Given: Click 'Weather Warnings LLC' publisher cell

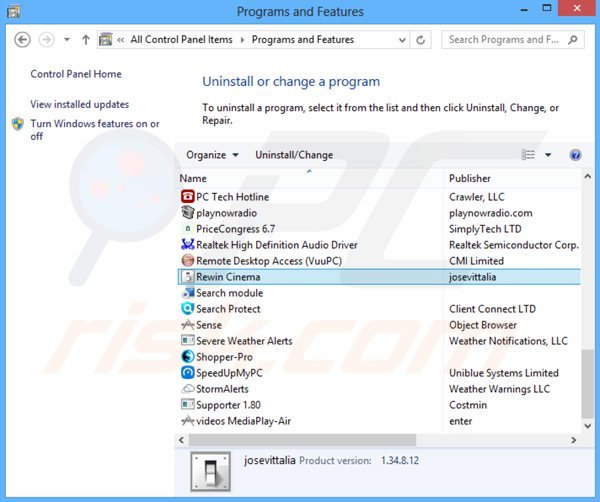Looking at the screenshot, I should pos(499,389).
